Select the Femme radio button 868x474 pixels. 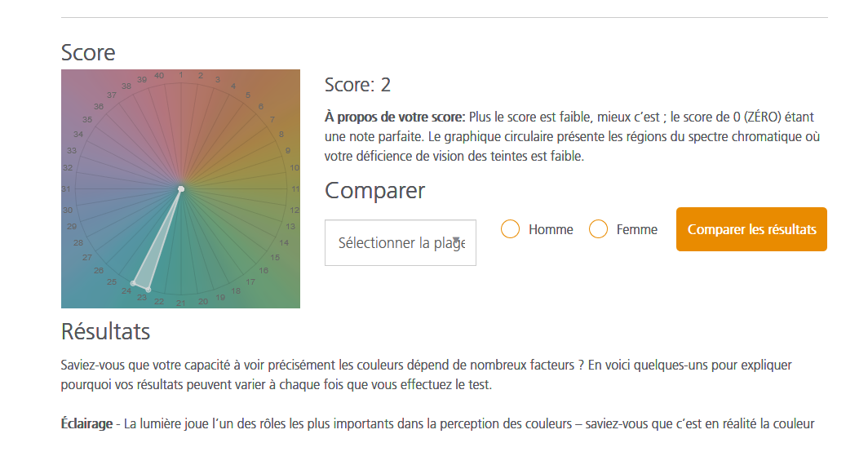598,229
